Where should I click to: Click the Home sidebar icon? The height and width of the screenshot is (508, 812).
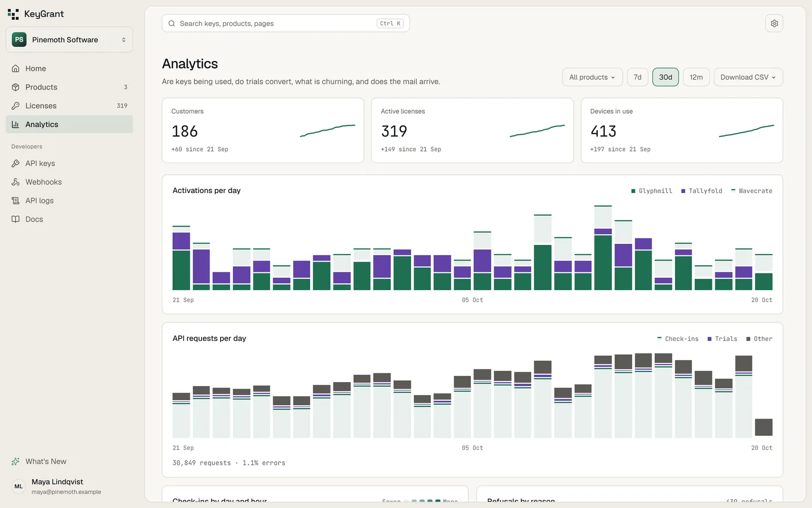click(16, 69)
